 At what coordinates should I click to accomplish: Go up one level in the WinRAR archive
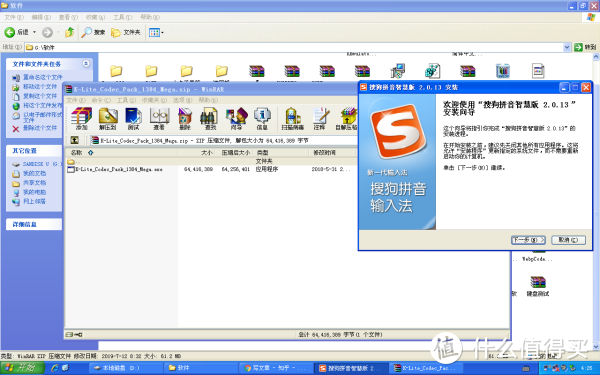(75, 140)
